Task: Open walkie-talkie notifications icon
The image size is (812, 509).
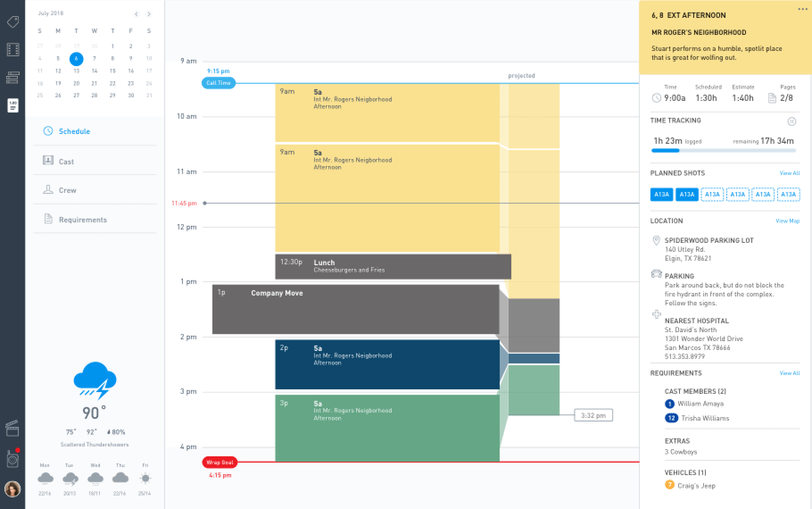Action: pyautogui.click(x=13, y=458)
